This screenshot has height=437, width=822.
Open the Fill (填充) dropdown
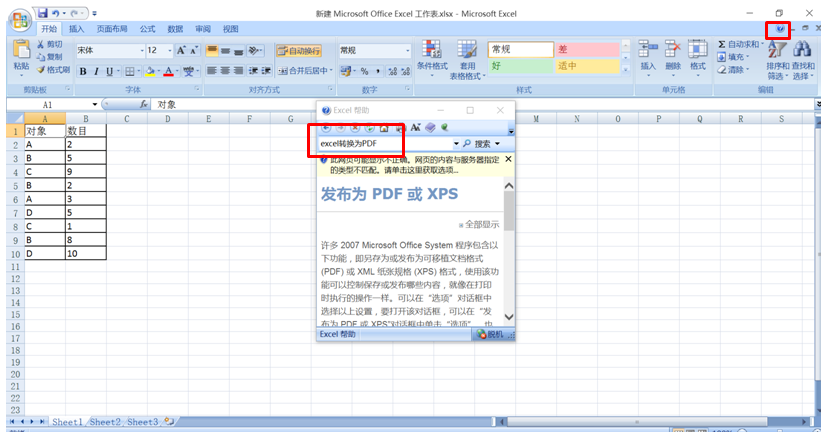pos(733,57)
